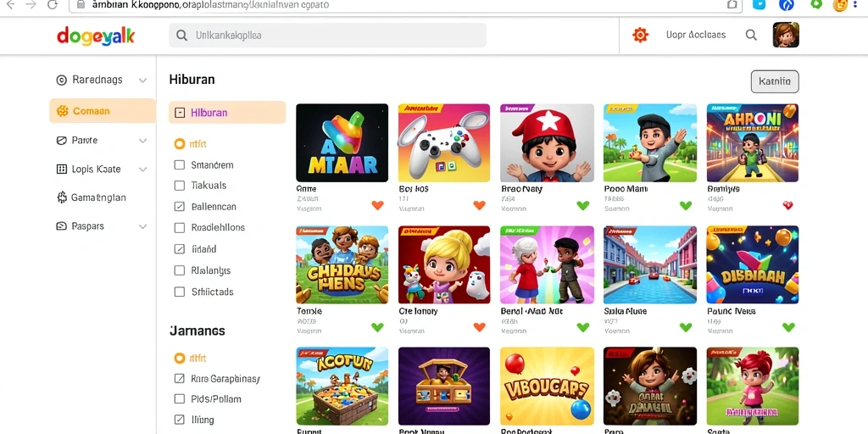The width and height of the screenshot is (868, 434).
Task: Check the Plds/Pollam checkbox
Action: click(180, 399)
